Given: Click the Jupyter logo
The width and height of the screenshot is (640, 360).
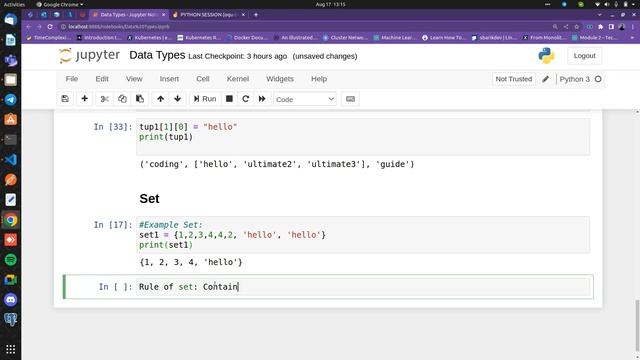Looking at the screenshot, I should pos(89,56).
